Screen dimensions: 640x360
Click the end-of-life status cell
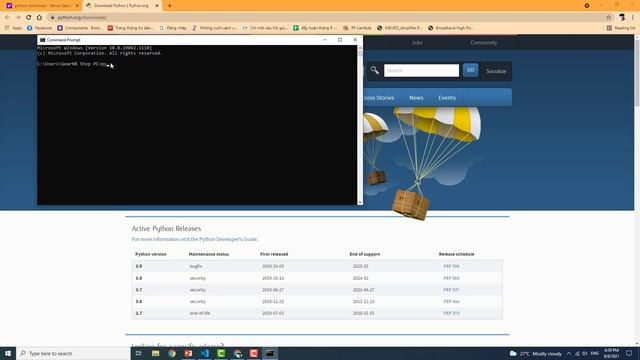[x=200, y=313]
